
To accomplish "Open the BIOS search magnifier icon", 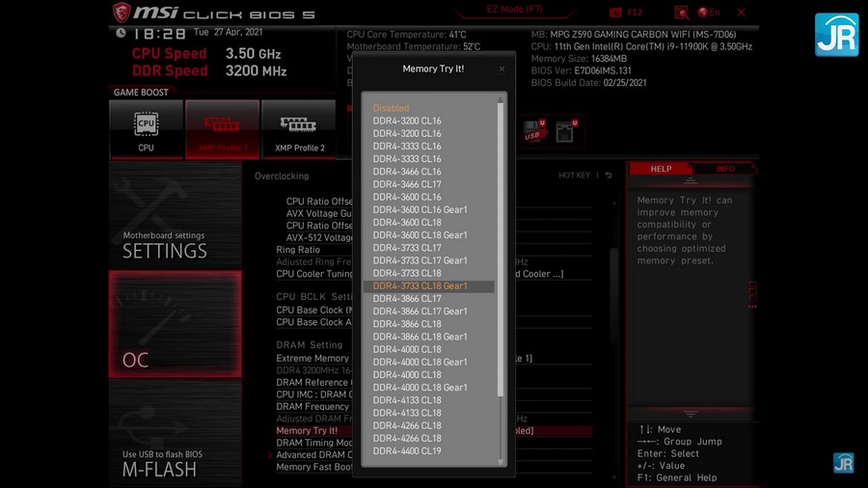I will pyautogui.click(x=682, y=13).
